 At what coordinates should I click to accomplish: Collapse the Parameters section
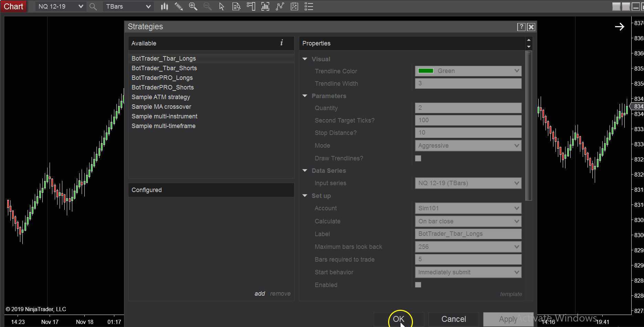(x=305, y=96)
